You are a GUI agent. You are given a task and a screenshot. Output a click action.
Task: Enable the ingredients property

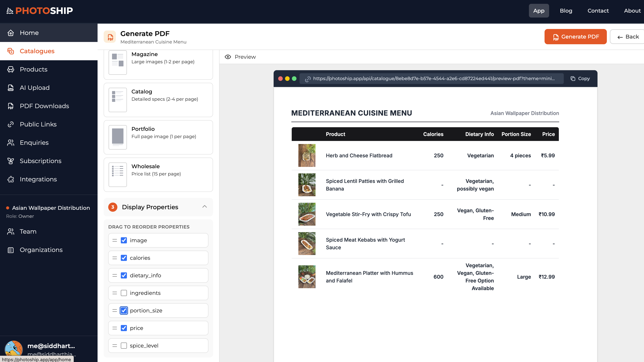tap(124, 293)
